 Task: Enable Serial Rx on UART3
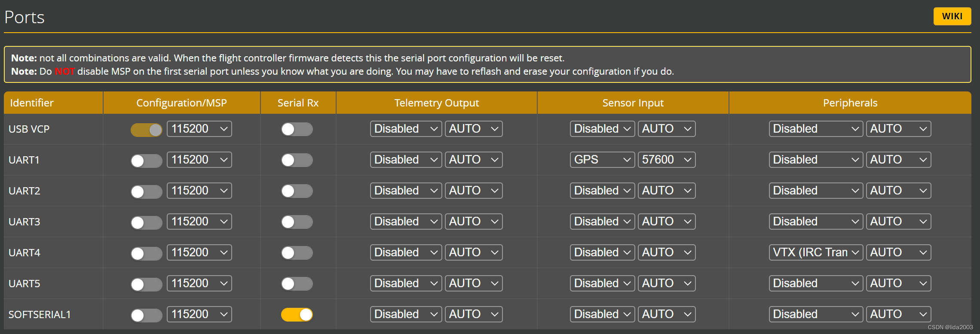tap(297, 222)
